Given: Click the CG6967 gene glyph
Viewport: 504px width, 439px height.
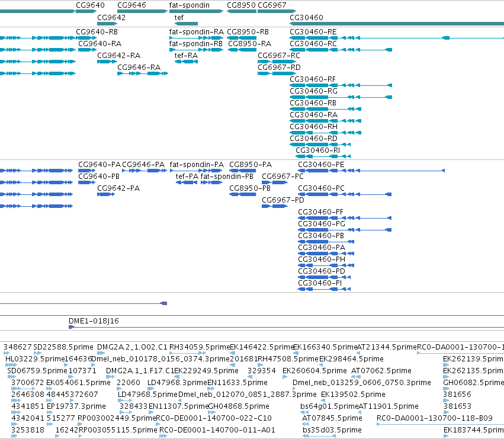Looking at the screenshot, I should pyautogui.click(x=277, y=12).
